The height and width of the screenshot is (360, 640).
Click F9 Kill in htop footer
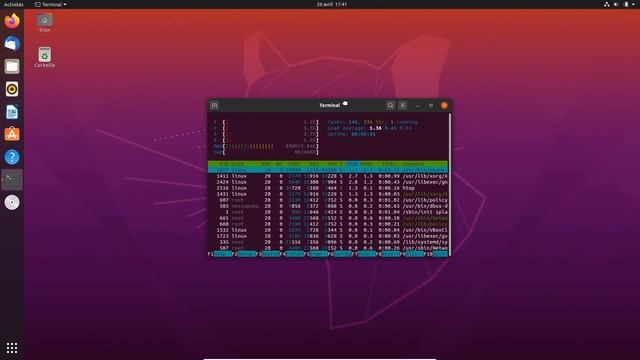(412, 254)
